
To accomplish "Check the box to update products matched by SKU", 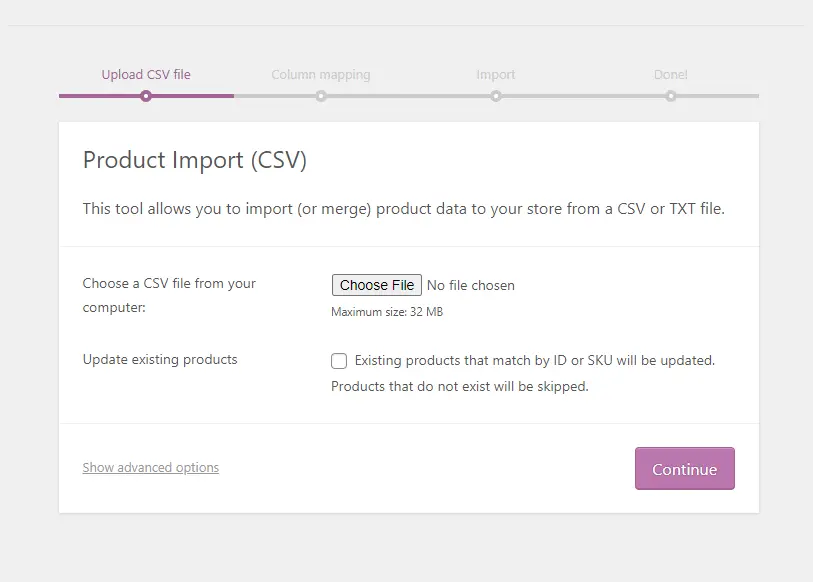I will coord(339,361).
